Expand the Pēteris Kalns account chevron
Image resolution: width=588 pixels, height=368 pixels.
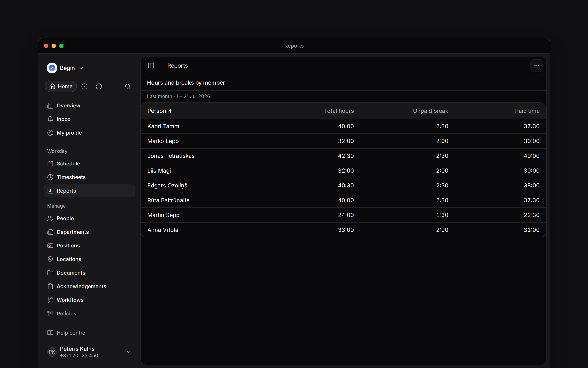point(129,352)
